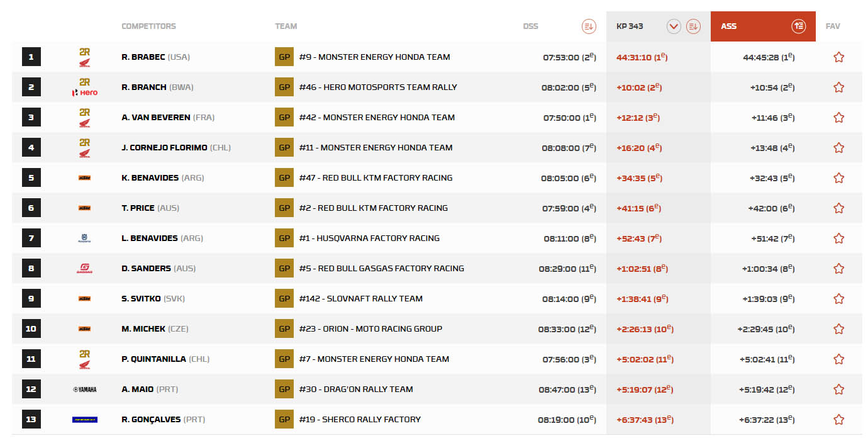Image resolution: width=868 pixels, height=443 pixels.
Task: Favorite R. Brabec with the star
Action: tap(838, 57)
